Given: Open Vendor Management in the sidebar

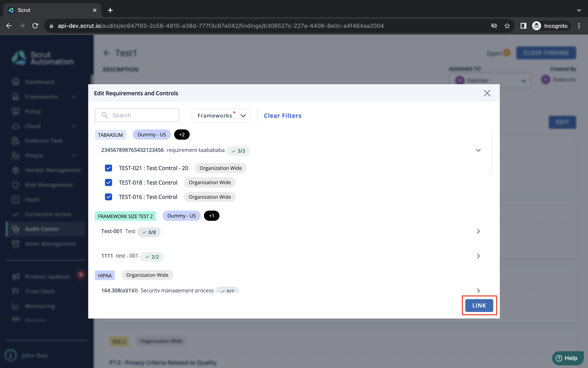Looking at the screenshot, I should tap(53, 170).
